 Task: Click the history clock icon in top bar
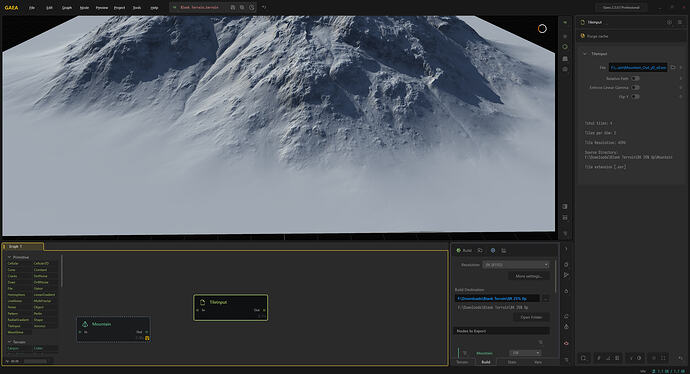click(251, 7)
